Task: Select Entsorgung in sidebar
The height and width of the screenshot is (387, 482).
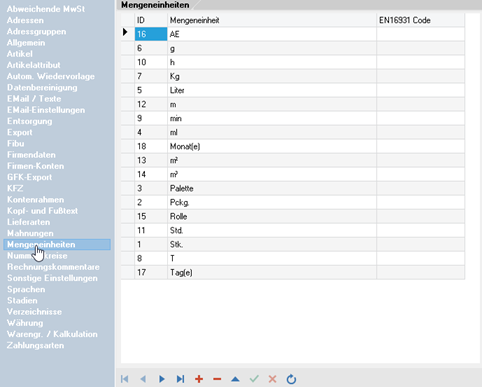Action: point(30,121)
